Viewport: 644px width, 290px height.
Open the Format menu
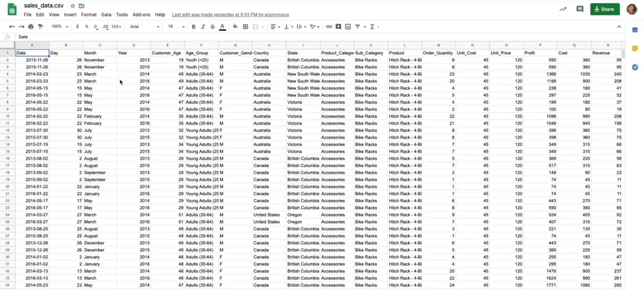(89, 14)
